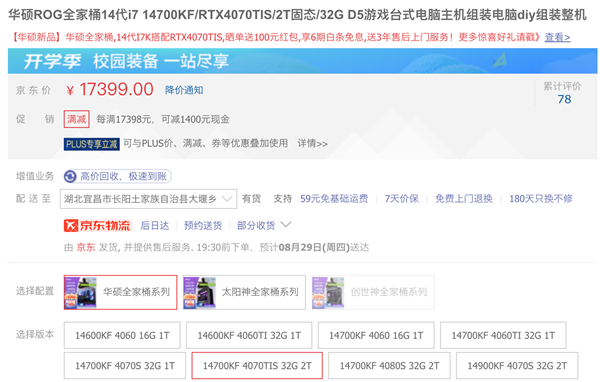Choose version 14600KF 4060 16G 1T
This screenshot has height=382, width=600.
[x=122, y=335]
